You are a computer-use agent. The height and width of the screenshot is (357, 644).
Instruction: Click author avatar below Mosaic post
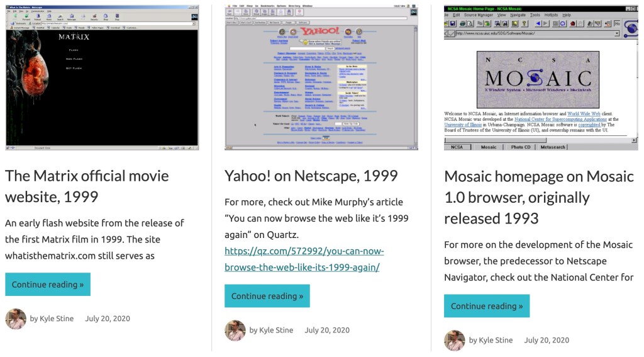pyautogui.click(x=454, y=340)
